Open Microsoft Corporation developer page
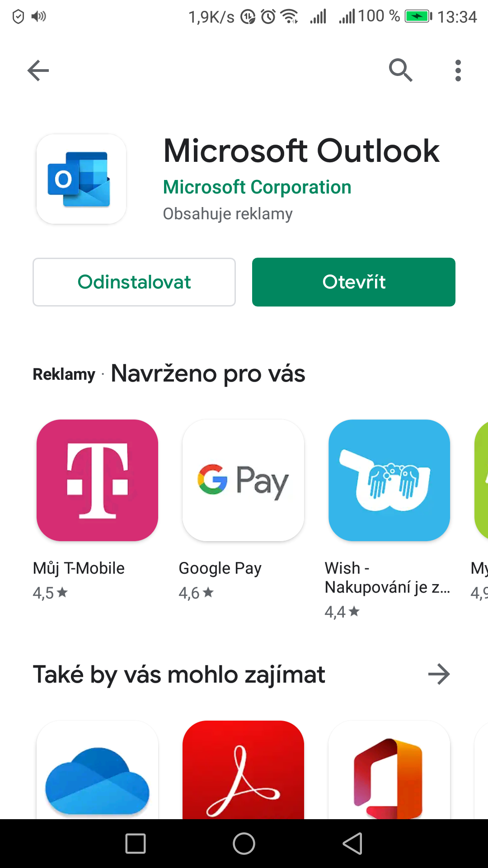This screenshot has height=868, width=488. pos(257,187)
